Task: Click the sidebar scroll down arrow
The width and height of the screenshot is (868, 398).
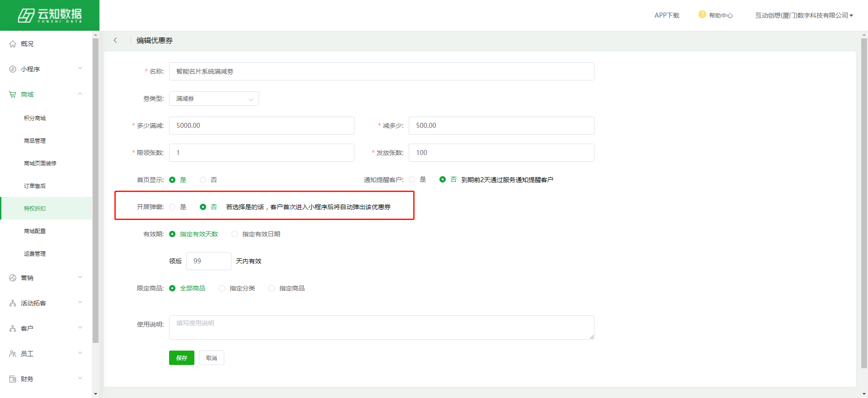Action: point(95,394)
